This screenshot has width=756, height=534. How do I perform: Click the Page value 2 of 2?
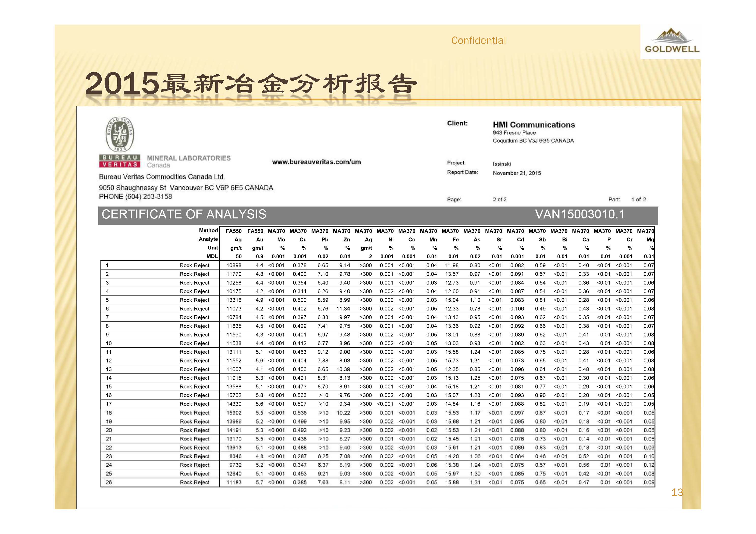click(500, 200)
